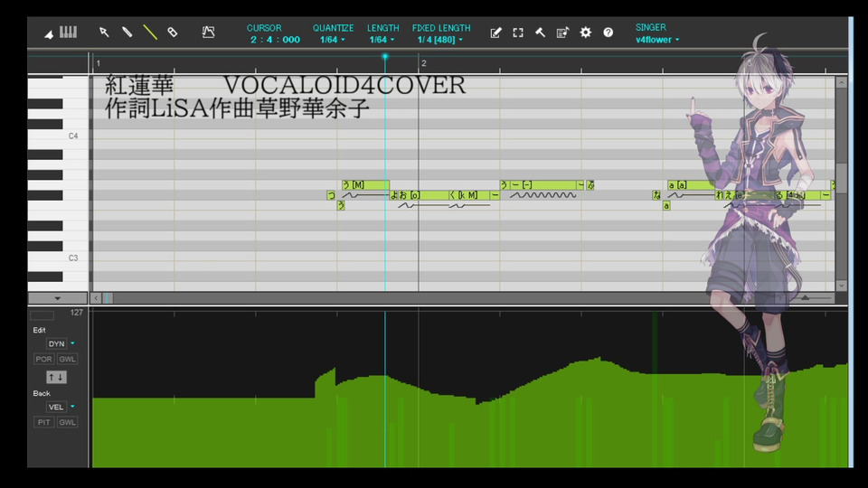Click the CURSOR position value 2 : 4 : 000

(275, 40)
